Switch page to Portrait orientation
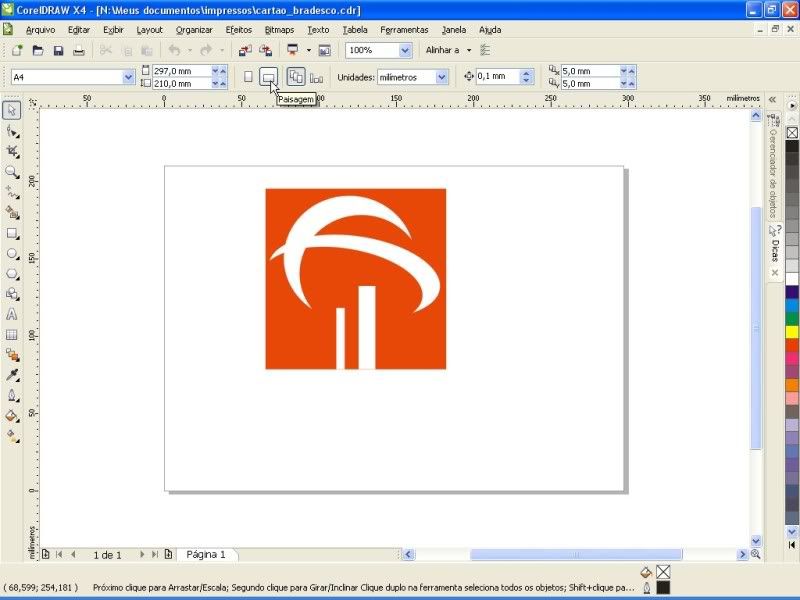The height and width of the screenshot is (600, 800). [248, 77]
